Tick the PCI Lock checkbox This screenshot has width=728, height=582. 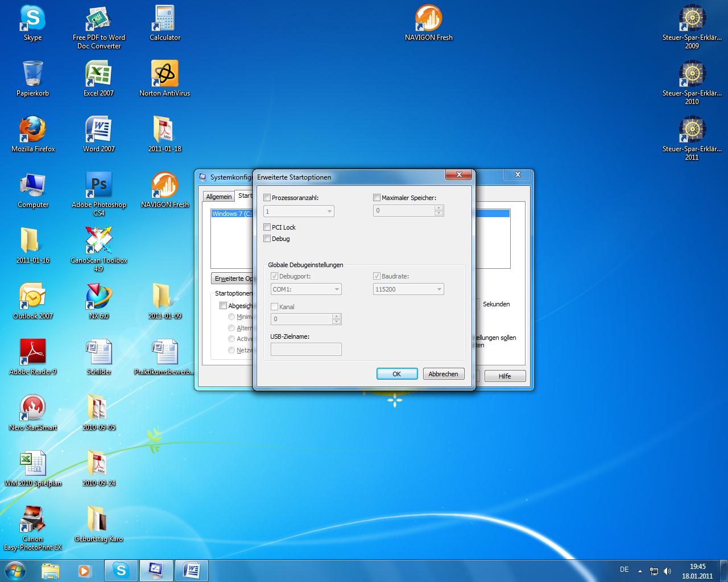[x=267, y=227]
